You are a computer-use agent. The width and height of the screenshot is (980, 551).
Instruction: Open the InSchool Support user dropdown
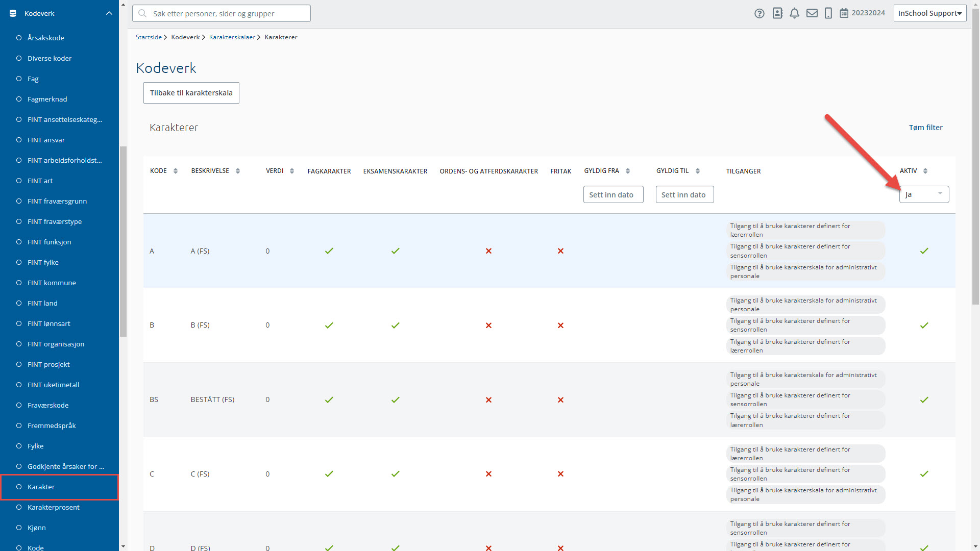pyautogui.click(x=930, y=13)
